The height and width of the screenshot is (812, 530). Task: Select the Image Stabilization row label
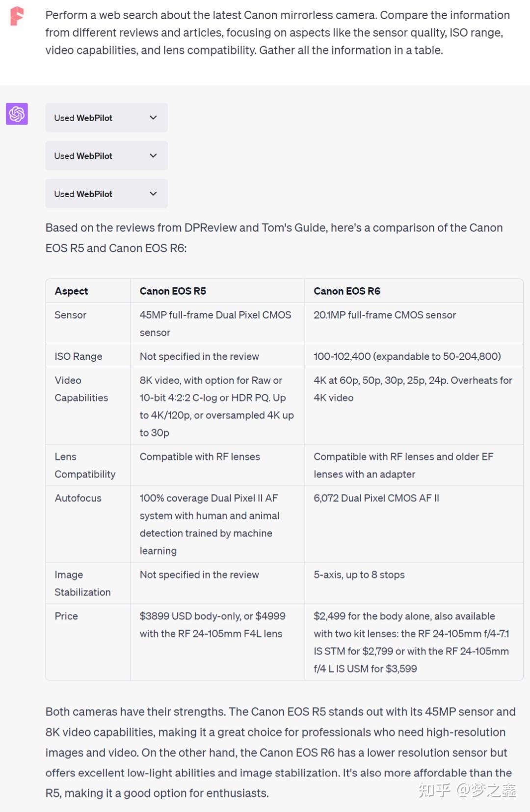pyautogui.click(x=82, y=584)
